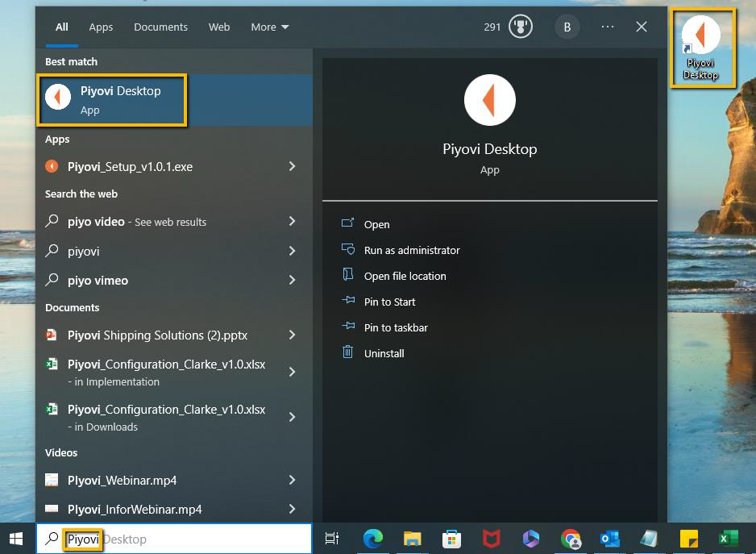Open the Piyovi Desktop best match result
The height and width of the screenshot is (554, 756).
point(174,100)
